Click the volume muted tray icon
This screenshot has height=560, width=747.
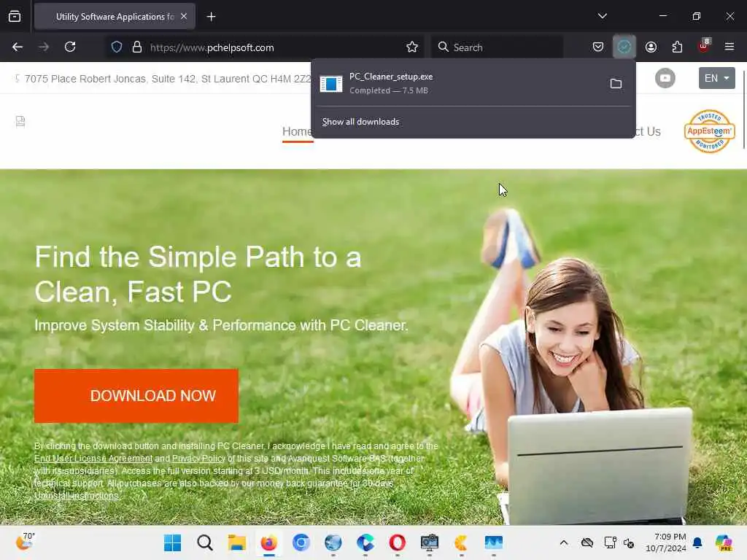(628, 542)
